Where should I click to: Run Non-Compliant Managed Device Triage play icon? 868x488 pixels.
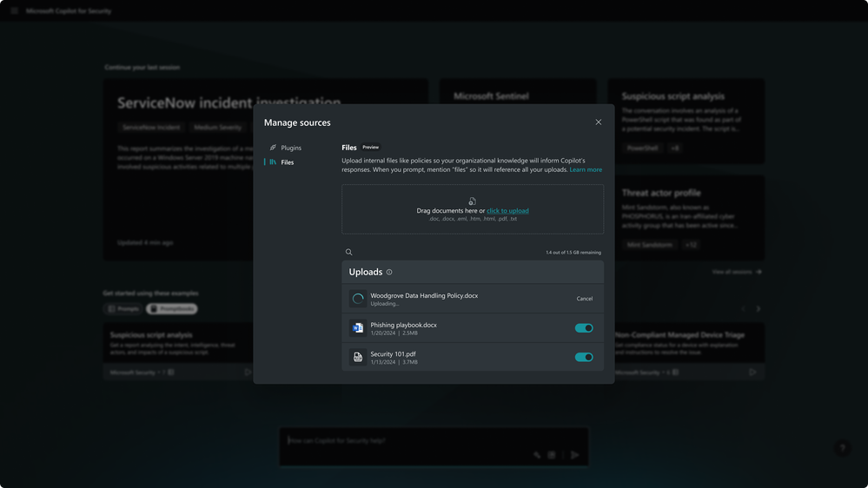tap(752, 373)
